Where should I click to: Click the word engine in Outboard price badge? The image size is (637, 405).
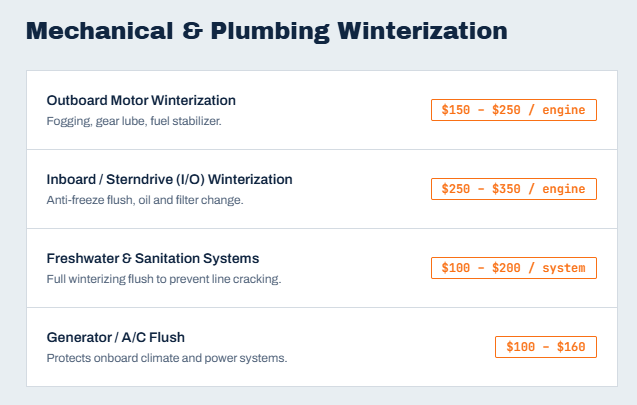pyautogui.click(x=564, y=110)
